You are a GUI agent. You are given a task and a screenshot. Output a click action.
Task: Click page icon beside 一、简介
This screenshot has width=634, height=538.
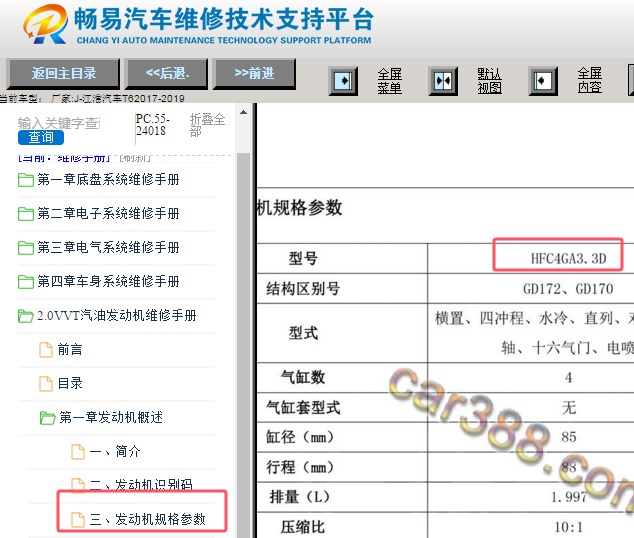pyautogui.click(x=78, y=452)
